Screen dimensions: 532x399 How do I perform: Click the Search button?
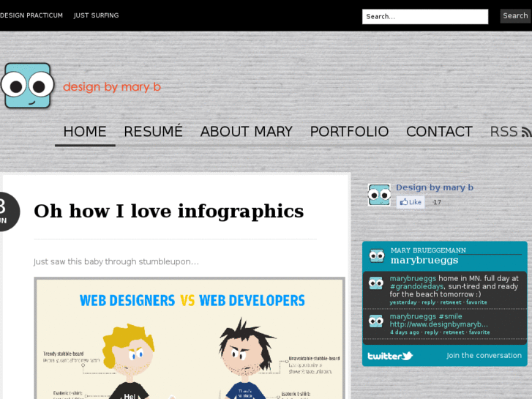pyautogui.click(x=515, y=16)
